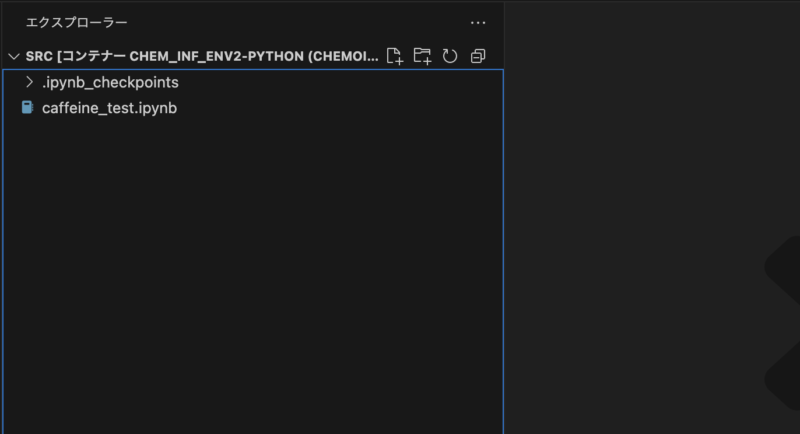This screenshot has height=434, width=800.
Task: Collapse all folders in Explorer
Action: pos(478,56)
